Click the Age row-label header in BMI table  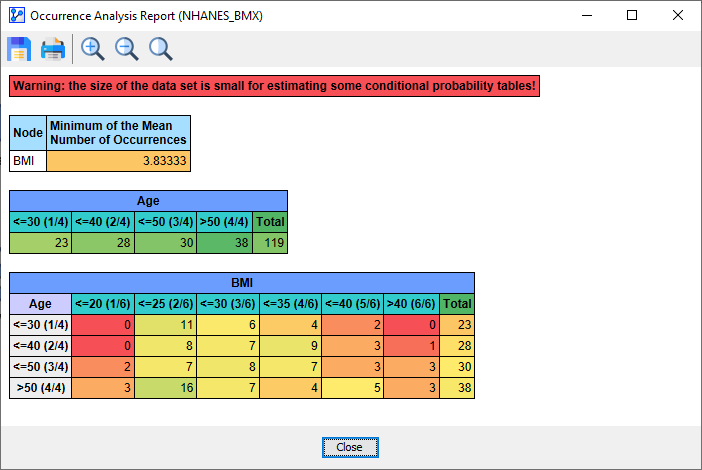coord(40,304)
